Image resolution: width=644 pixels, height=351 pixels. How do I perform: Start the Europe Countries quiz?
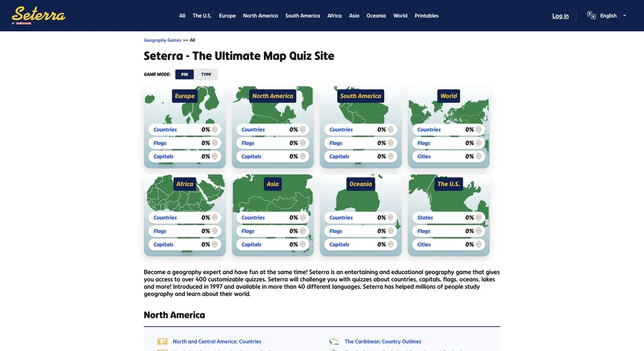[185, 129]
